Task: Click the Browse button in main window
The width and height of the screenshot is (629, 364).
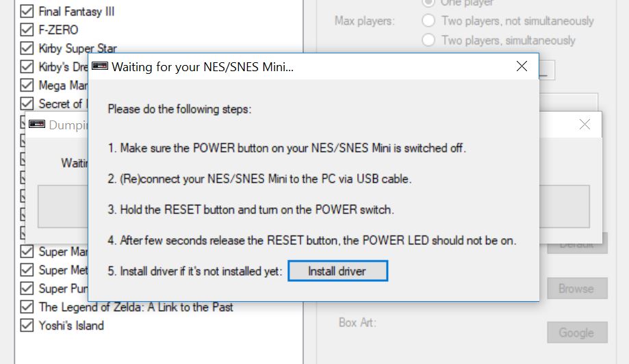Action: [x=577, y=288]
